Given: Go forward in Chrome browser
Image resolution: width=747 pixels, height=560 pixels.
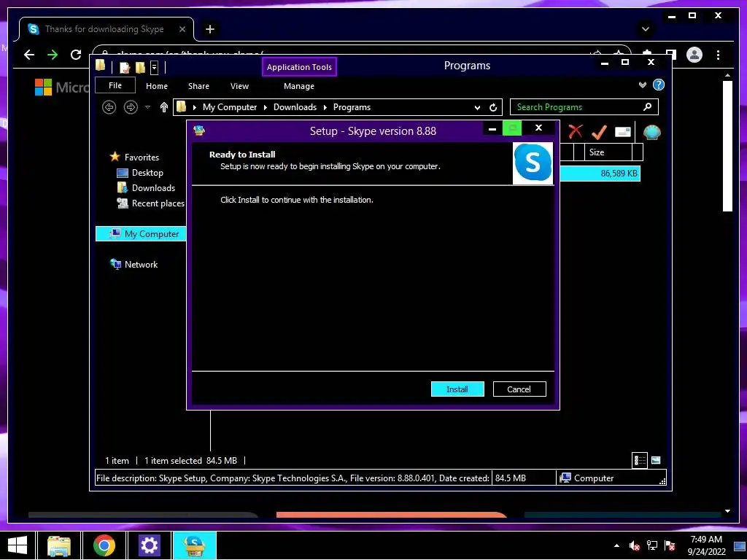Looking at the screenshot, I should pos(53,55).
